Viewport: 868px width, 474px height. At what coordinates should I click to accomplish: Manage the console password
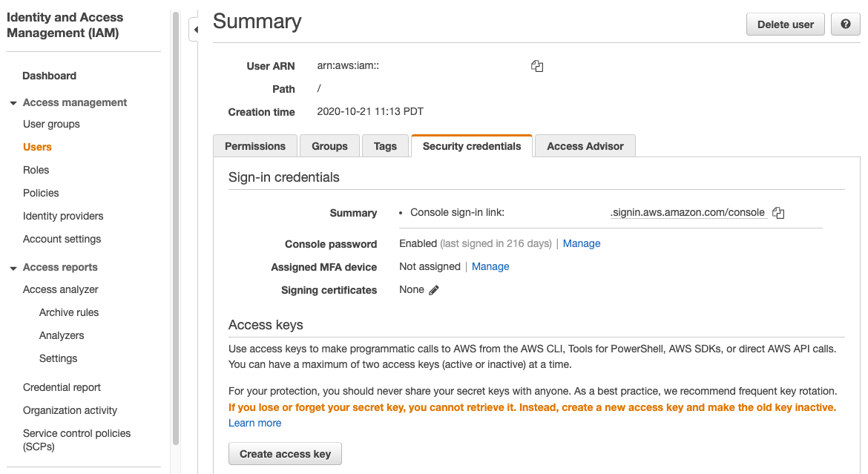581,243
